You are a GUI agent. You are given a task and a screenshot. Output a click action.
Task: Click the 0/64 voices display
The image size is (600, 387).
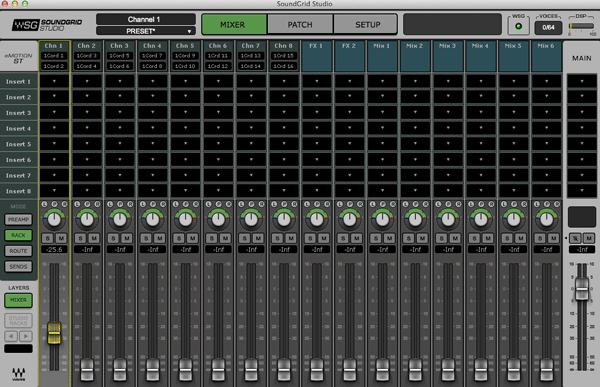[x=548, y=28]
